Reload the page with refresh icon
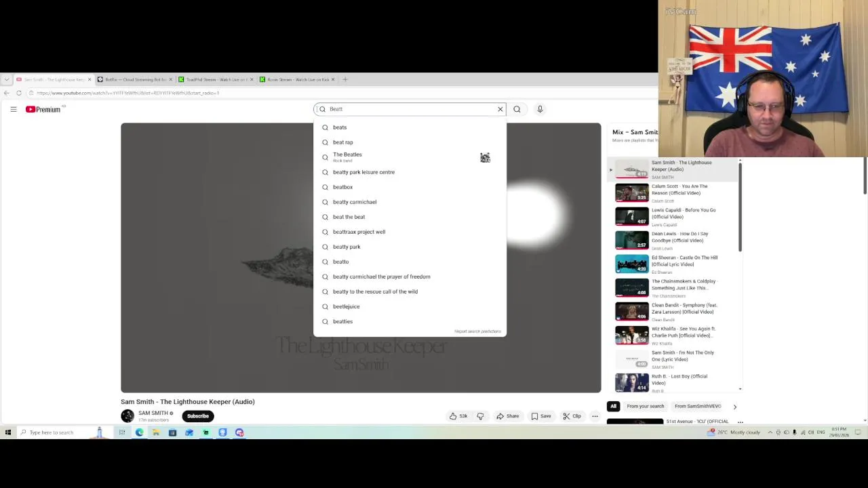868x488 pixels. pos(19,93)
